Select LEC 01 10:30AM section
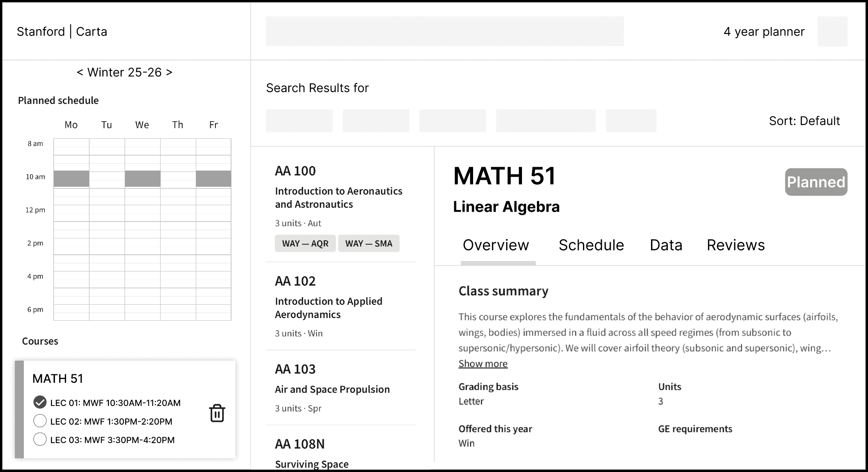Image resolution: width=868 pixels, height=472 pixels. pos(40,402)
